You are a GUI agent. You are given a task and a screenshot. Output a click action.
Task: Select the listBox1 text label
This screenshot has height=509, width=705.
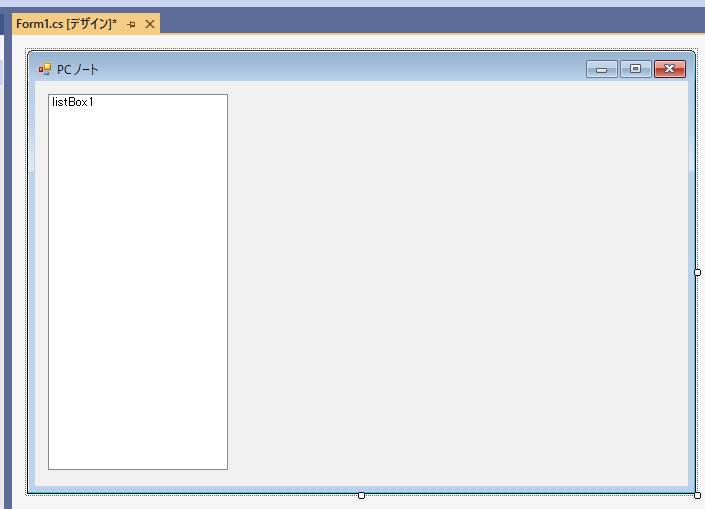[73, 102]
